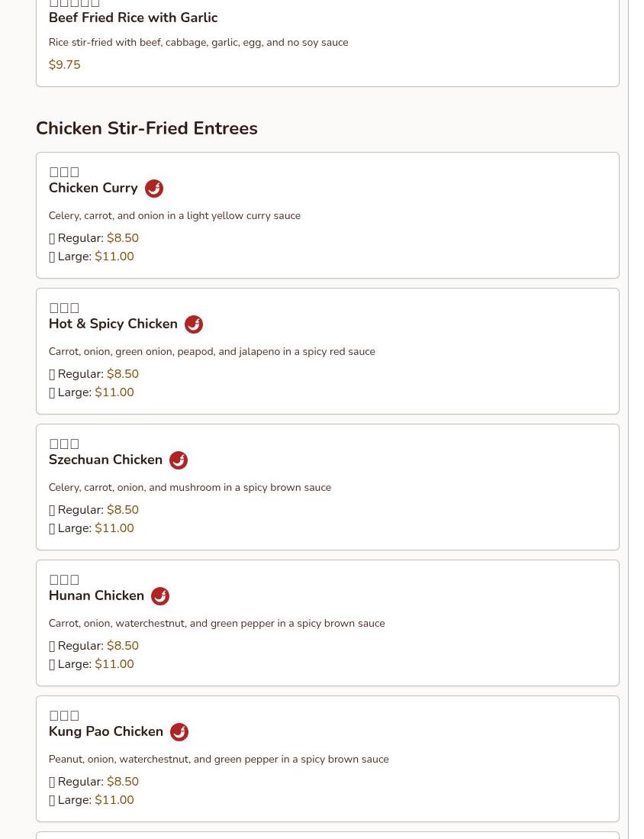Click the Chicken Stir-Fried Entrees section heading

(147, 128)
